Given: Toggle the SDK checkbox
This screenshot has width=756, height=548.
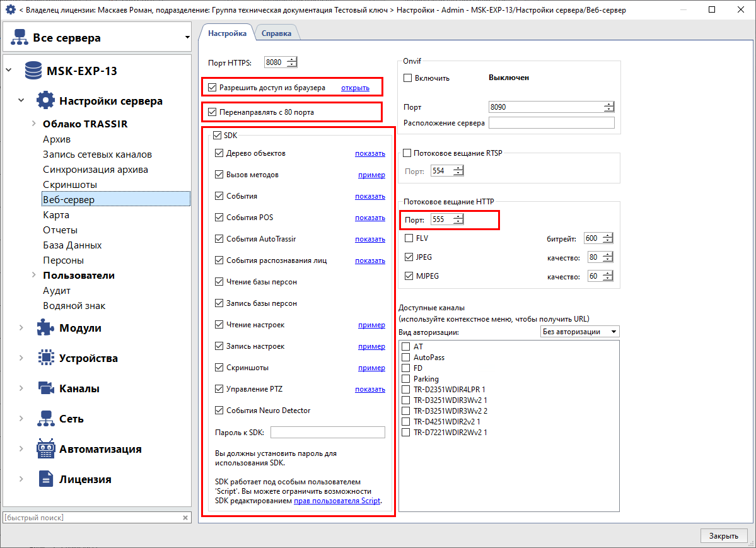Looking at the screenshot, I should (217, 136).
